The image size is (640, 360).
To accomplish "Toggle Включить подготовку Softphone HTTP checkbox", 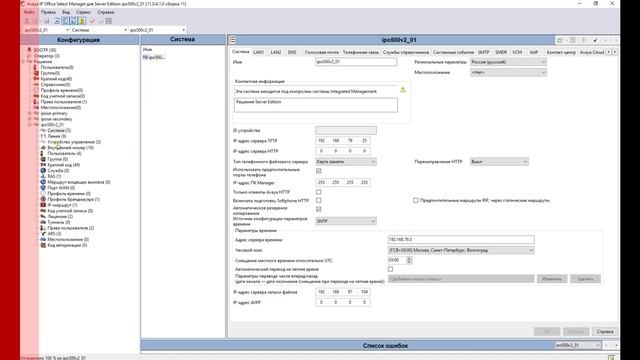I will coord(318,200).
